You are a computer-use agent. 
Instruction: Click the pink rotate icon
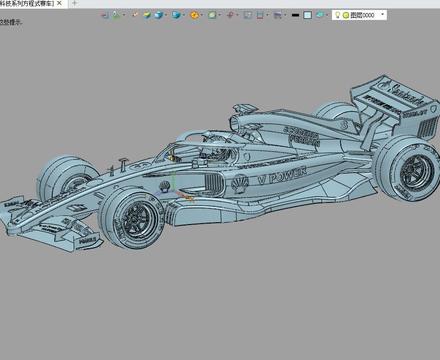[230, 15]
